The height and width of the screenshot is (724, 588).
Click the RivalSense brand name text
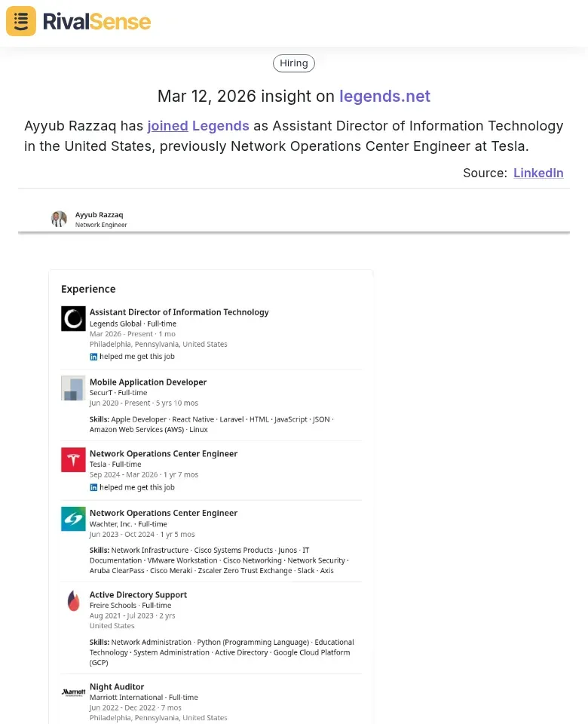pos(96,22)
